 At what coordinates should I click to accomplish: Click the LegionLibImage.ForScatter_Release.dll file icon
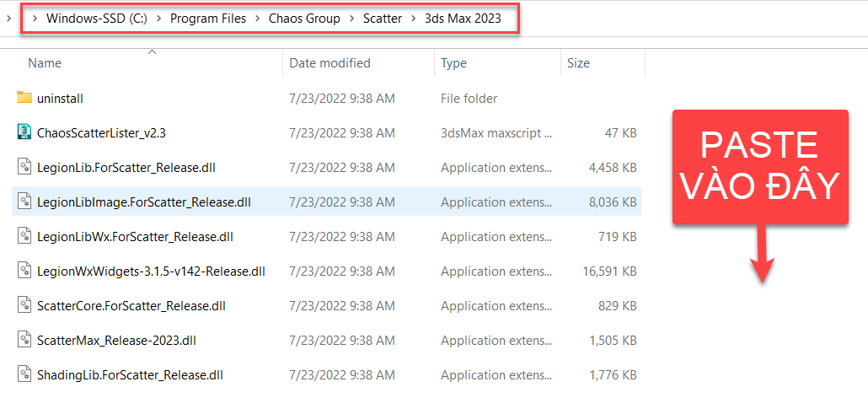point(24,202)
